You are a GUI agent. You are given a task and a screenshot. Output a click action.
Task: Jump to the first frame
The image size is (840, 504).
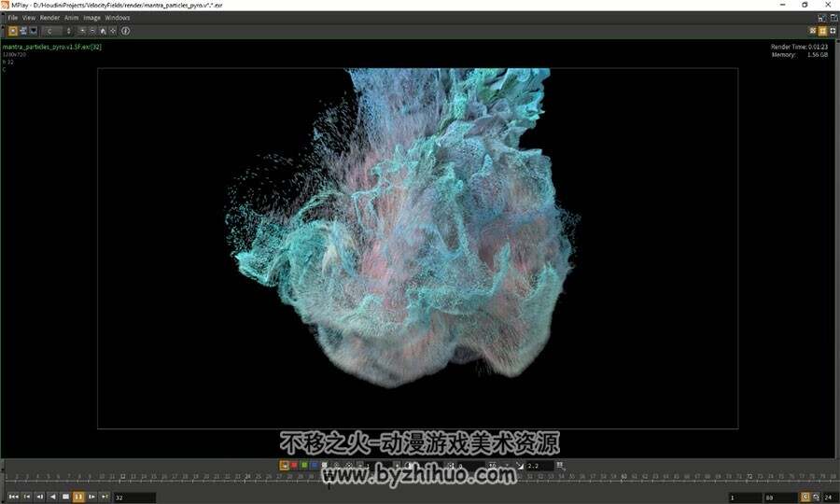(13, 497)
